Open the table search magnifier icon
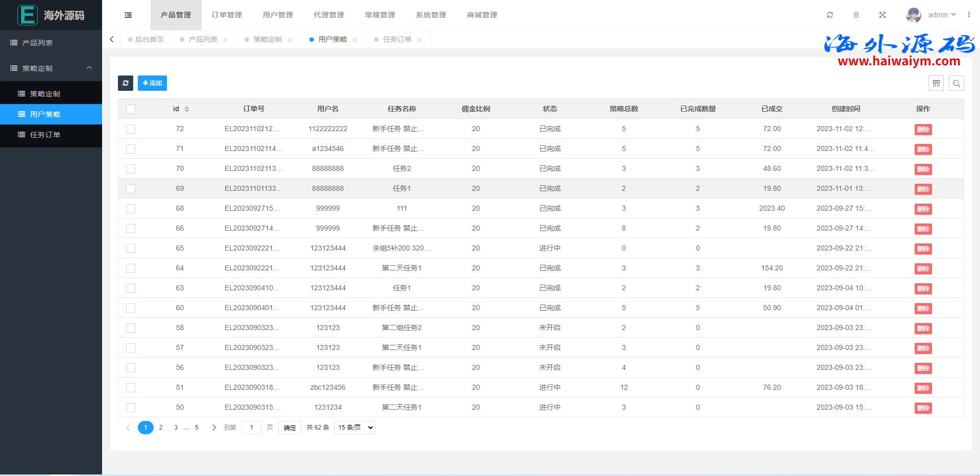The height and width of the screenshot is (476, 980). click(957, 83)
